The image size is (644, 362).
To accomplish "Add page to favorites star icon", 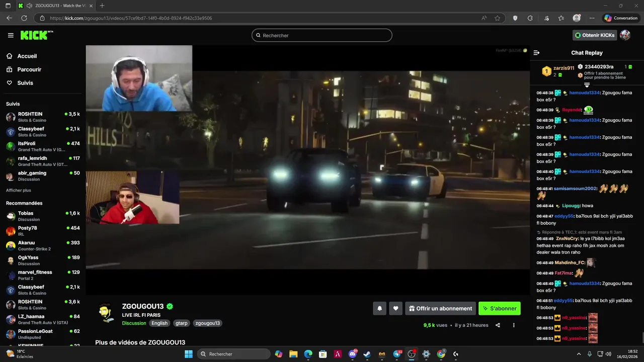I will point(497,18).
